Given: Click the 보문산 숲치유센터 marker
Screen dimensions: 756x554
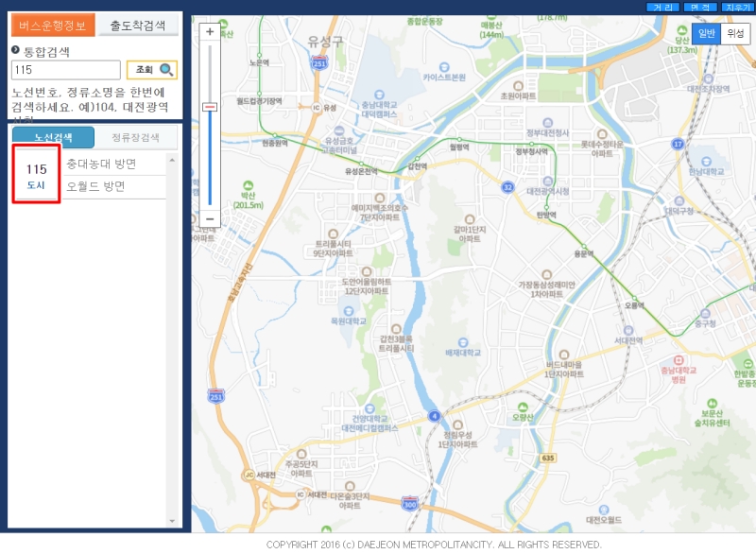Looking at the screenshot, I should (x=713, y=403).
